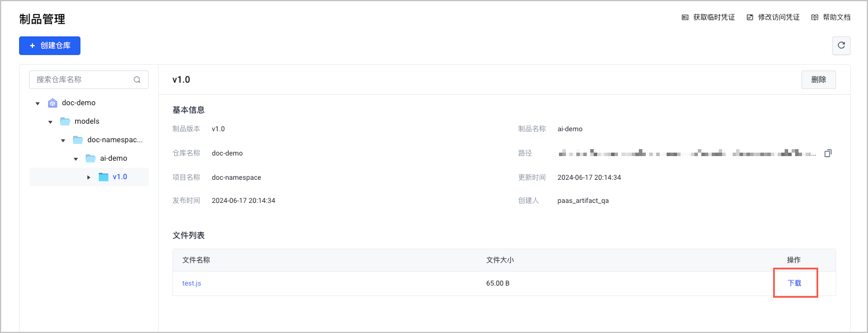Click the v1.0 folder icon
This screenshot has width=868, height=333.
pyautogui.click(x=104, y=177)
